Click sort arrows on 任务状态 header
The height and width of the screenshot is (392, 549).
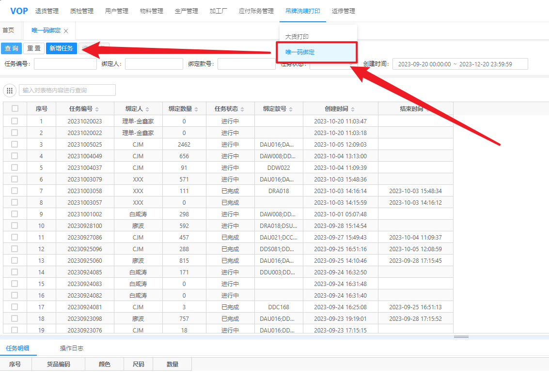[x=243, y=109]
